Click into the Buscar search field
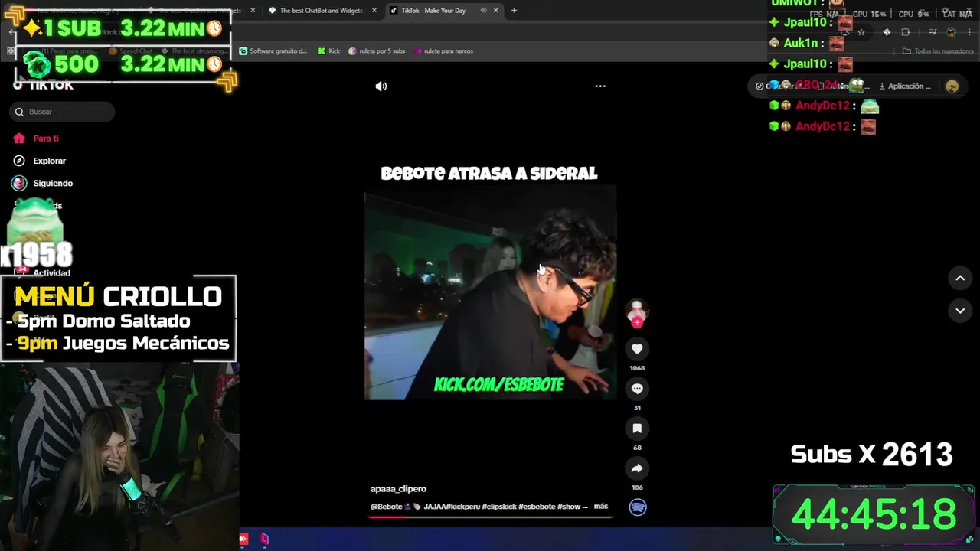This screenshot has width=980, height=551. click(x=62, y=112)
